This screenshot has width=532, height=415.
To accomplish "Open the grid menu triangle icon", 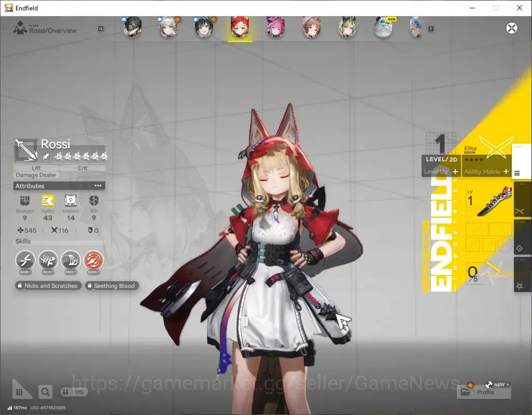I will [21, 390].
